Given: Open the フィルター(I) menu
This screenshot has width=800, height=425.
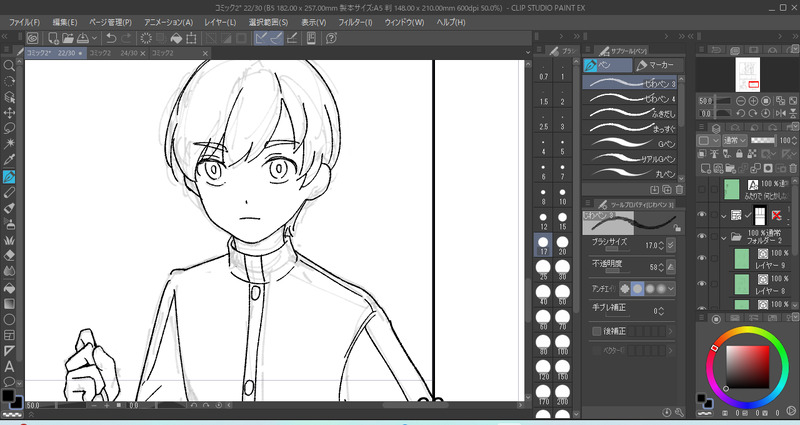Looking at the screenshot, I should coord(355,22).
